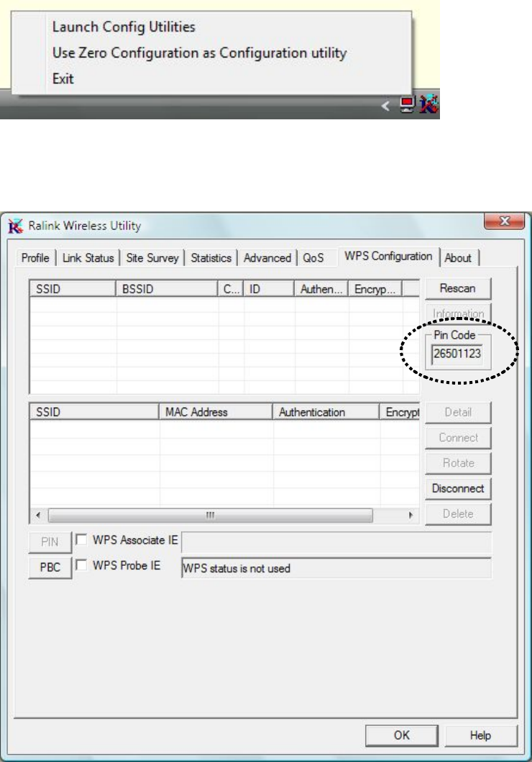Open the Link Status tab
Screen dimensions: 532x762
pos(88,257)
